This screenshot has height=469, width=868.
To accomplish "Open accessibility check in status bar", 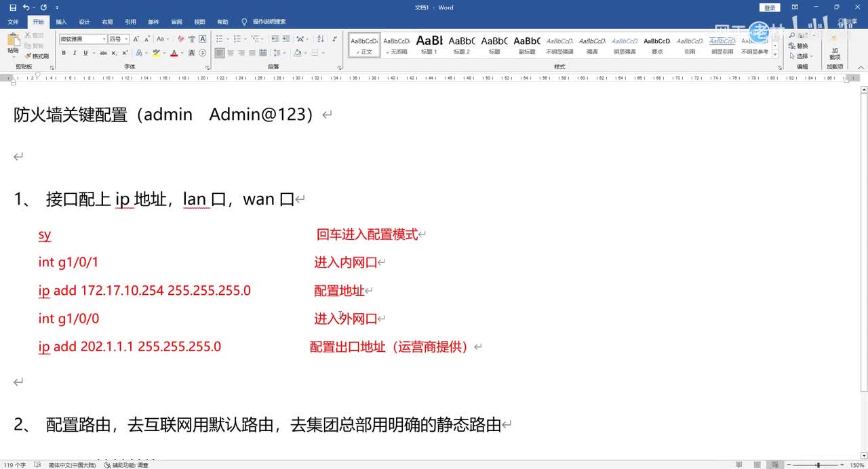I will (125, 465).
